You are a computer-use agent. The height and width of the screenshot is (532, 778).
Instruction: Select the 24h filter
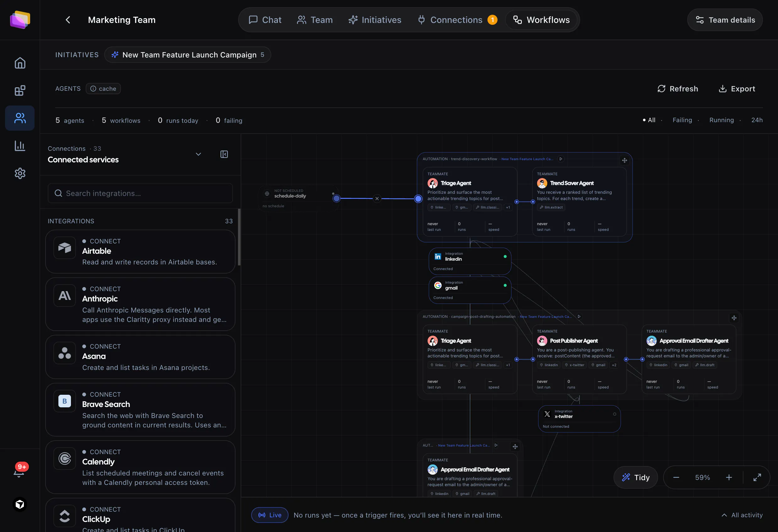(757, 120)
